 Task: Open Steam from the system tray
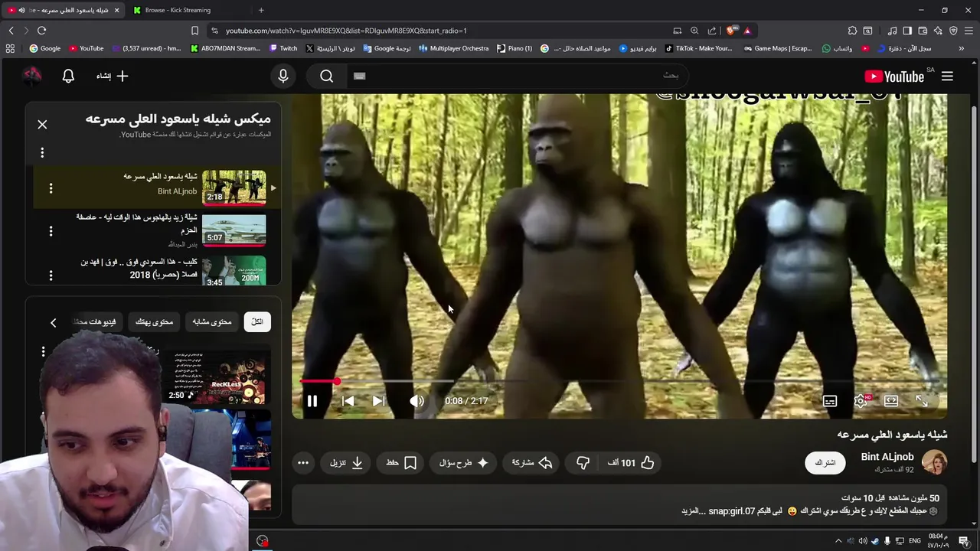(x=875, y=541)
